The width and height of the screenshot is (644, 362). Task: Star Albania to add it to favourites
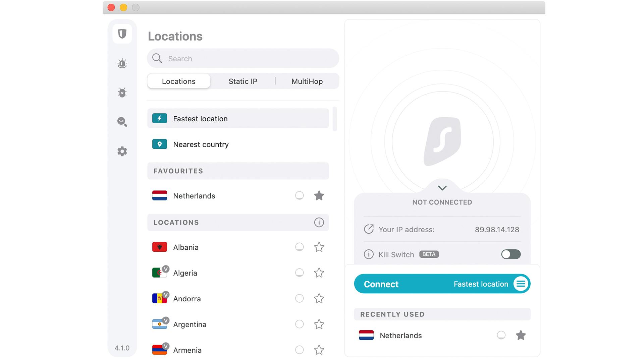click(x=319, y=247)
